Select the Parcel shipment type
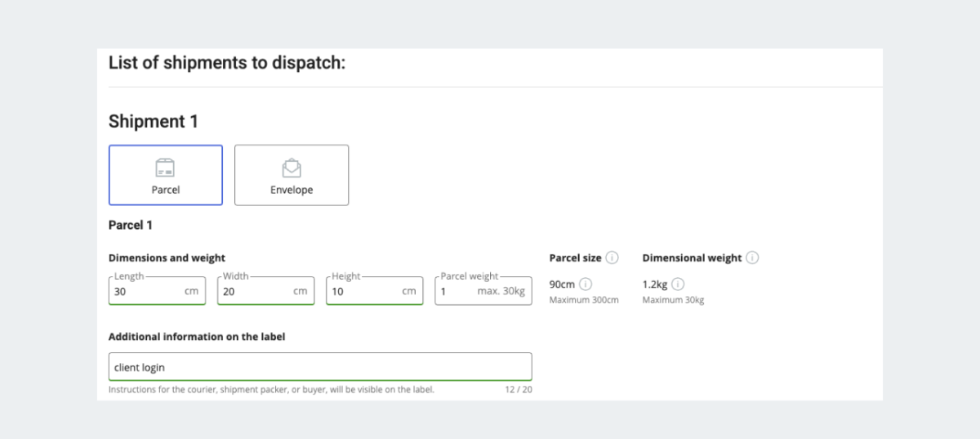 point(166,175)
